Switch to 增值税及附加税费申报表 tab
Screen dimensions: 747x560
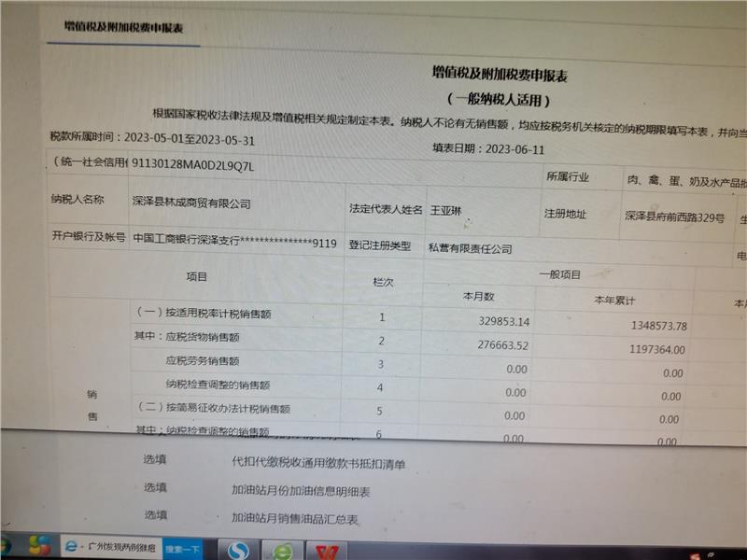[122, 27]
